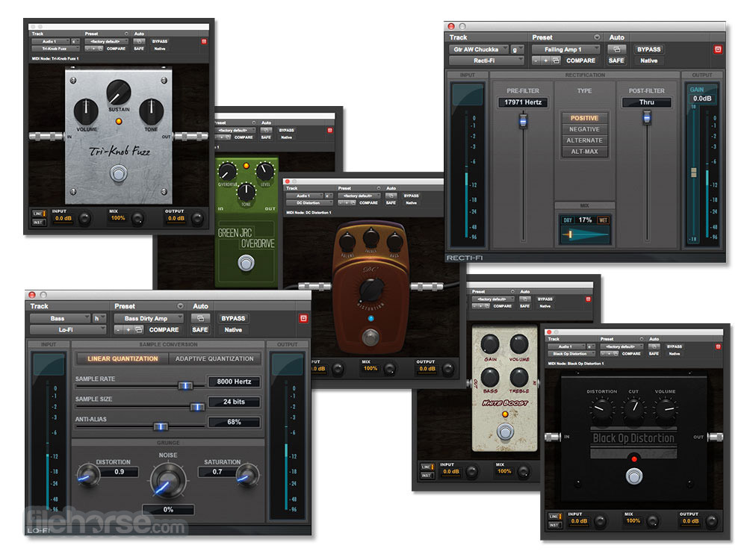Image resolution: width=747 pixels, height=560 pixels.
Task: Toggle SAFE in the Lo-Fi window
Action: pos(200,329)
